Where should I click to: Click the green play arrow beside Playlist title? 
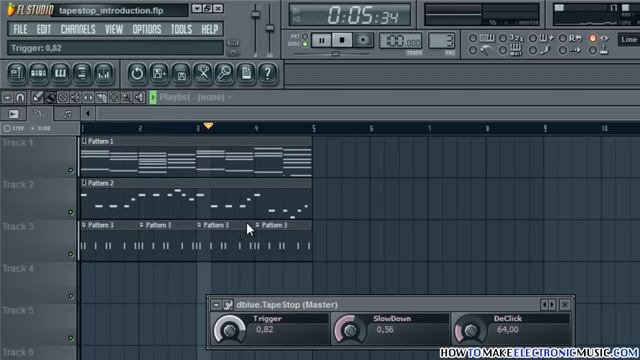point(153,98)
